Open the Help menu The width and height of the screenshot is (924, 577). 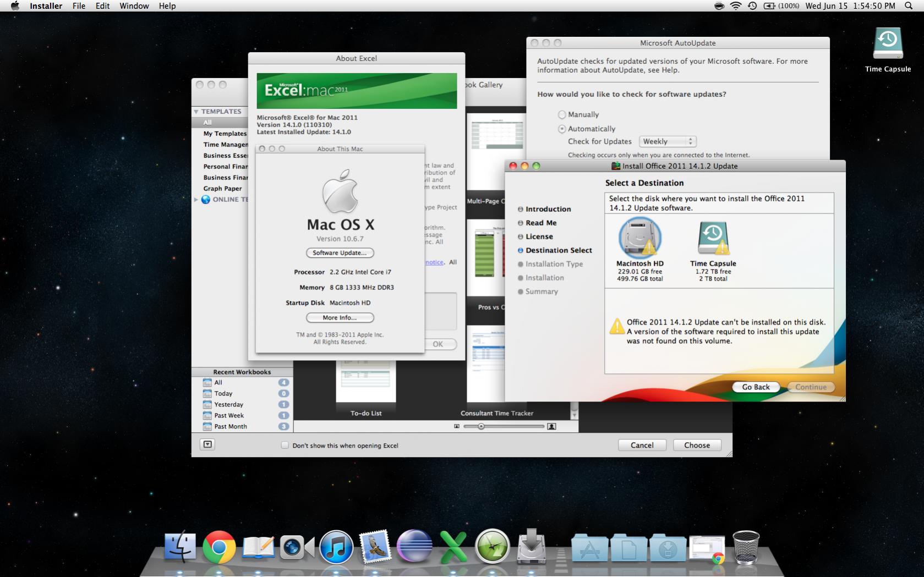pyautogui.click(x=167, y=6)
